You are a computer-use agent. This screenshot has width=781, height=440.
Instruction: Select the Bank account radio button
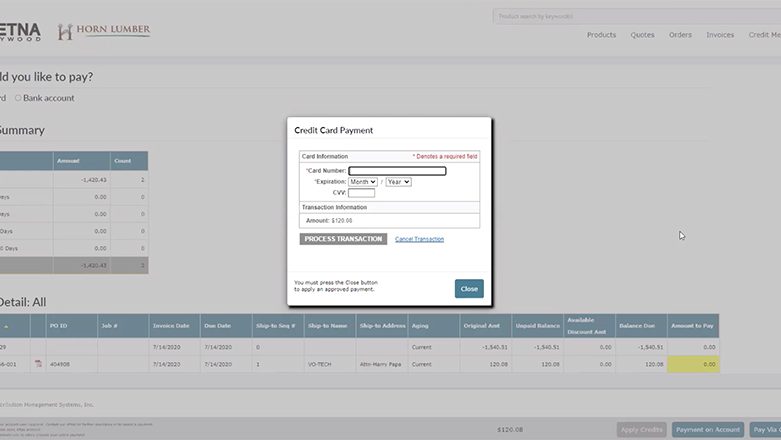coord(18,98)
